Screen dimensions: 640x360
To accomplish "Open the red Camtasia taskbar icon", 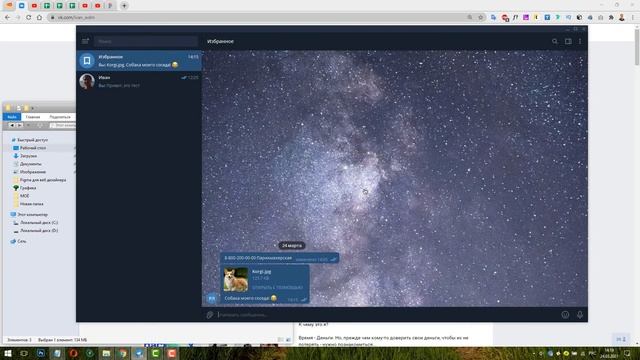I will [171, 353].
